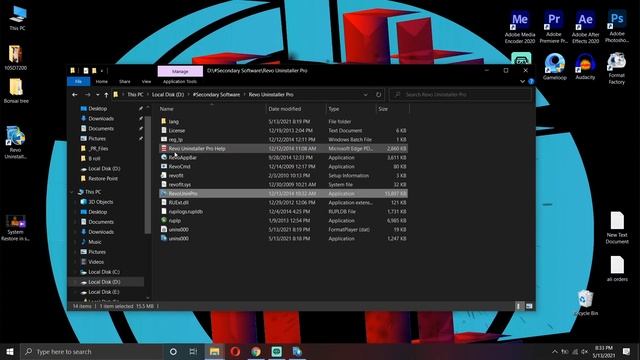The width and height of the screenshot is (640, 360).
Task: Open Windows Start menu
Action: (x=10, y=351)
